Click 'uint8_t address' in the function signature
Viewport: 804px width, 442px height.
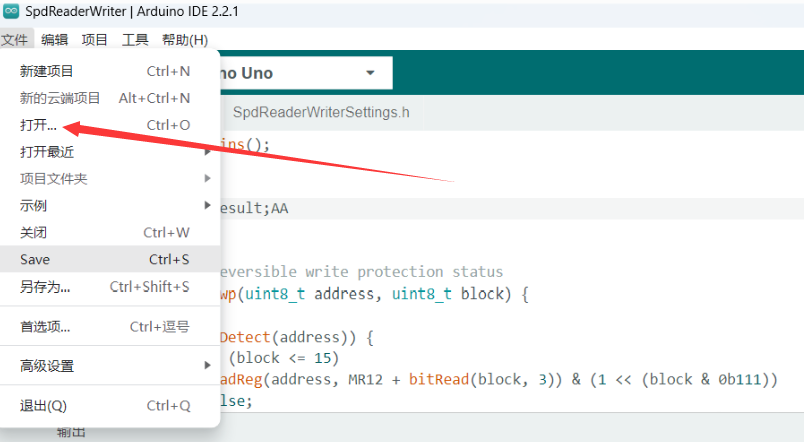click(x=309, y=294)
